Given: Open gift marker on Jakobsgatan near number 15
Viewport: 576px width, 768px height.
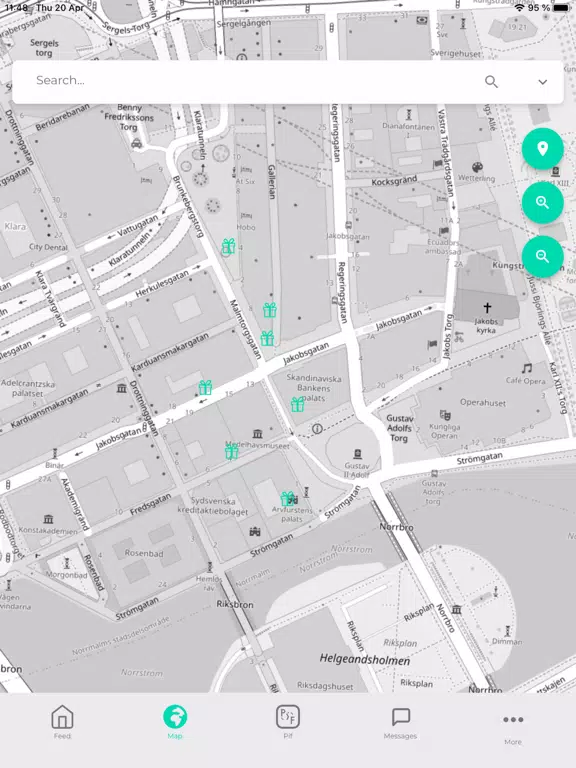Looking at the screenshot, I should 205,387.
